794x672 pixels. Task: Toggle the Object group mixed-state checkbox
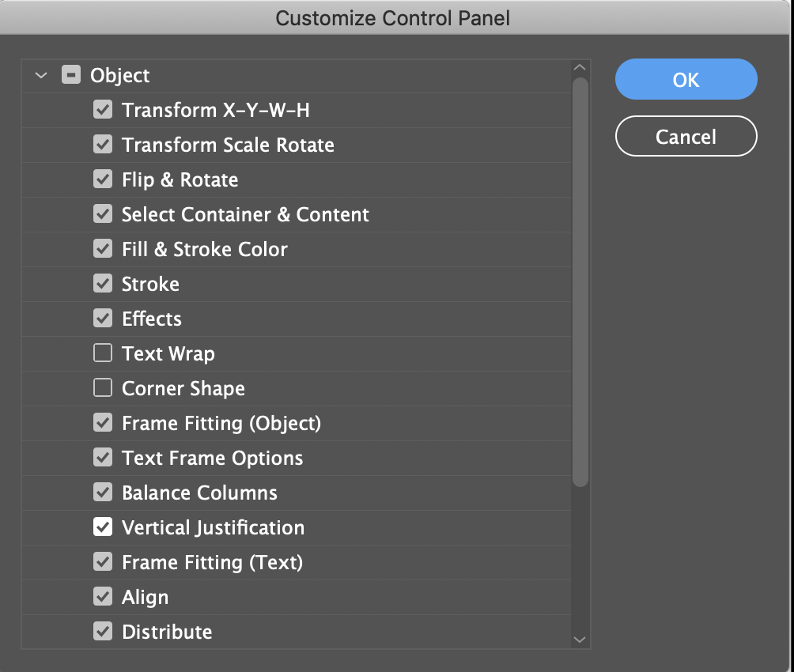click(71, 76)
